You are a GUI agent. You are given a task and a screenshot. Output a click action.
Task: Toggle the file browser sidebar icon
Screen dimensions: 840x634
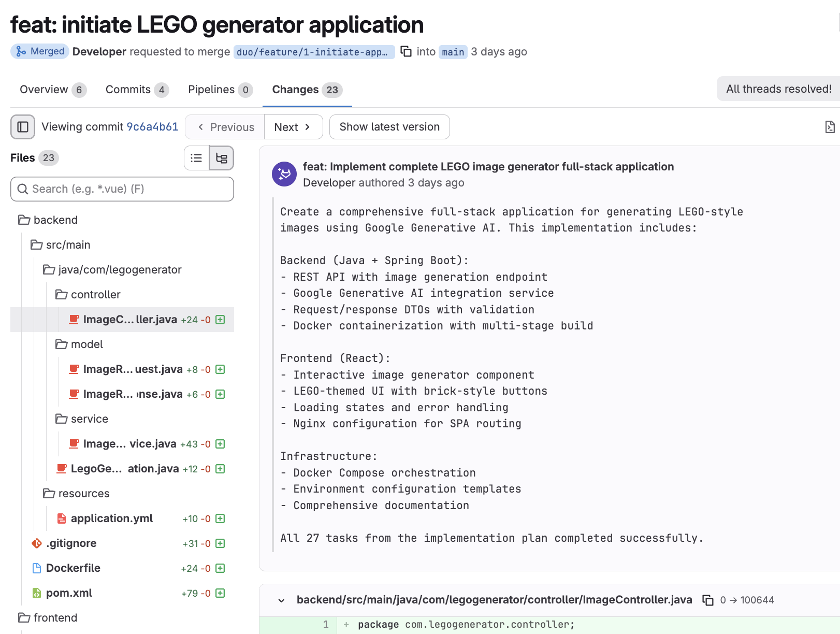(23, 127)
